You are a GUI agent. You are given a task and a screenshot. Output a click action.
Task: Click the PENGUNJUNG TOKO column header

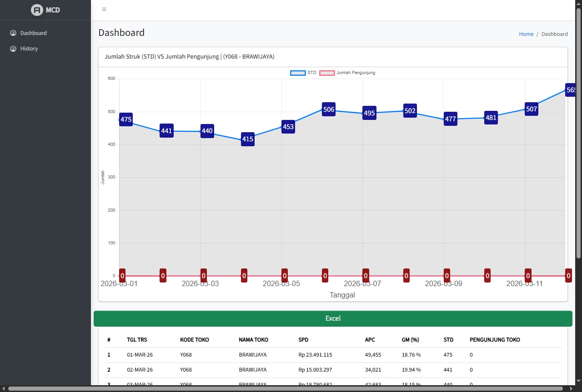click(x=495, y=340)
